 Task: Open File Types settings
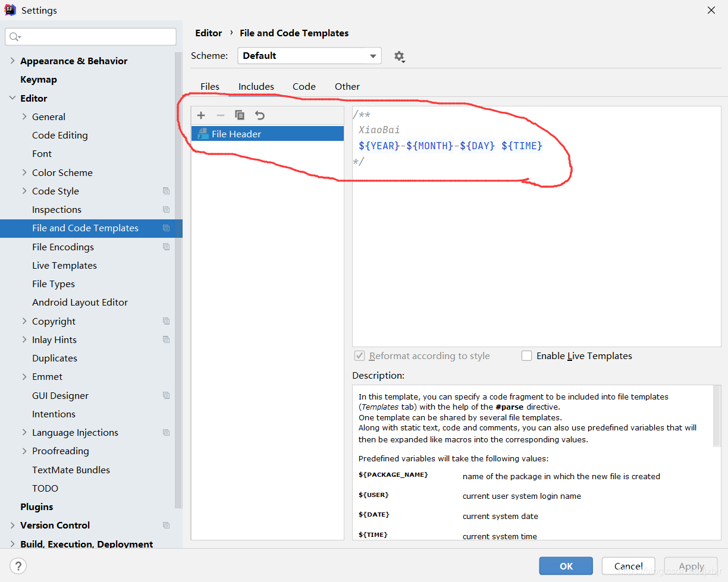[54, 284]
